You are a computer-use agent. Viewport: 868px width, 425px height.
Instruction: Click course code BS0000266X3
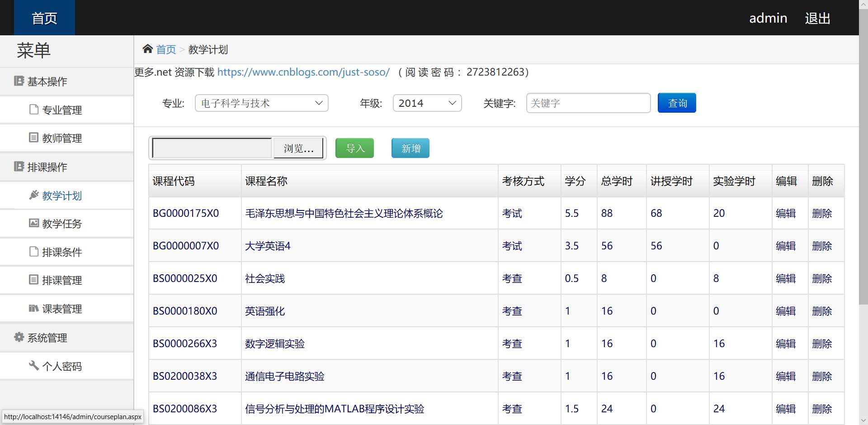tap(185, 344)
